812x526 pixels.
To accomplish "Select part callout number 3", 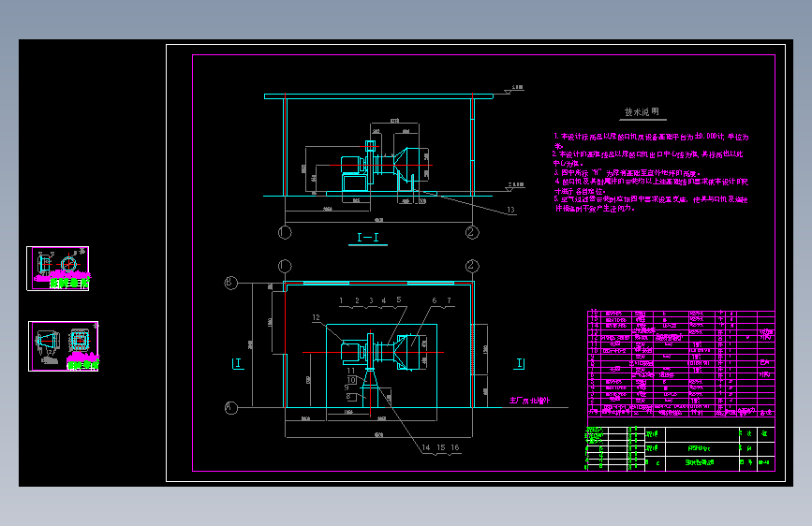I will point(371,300).
